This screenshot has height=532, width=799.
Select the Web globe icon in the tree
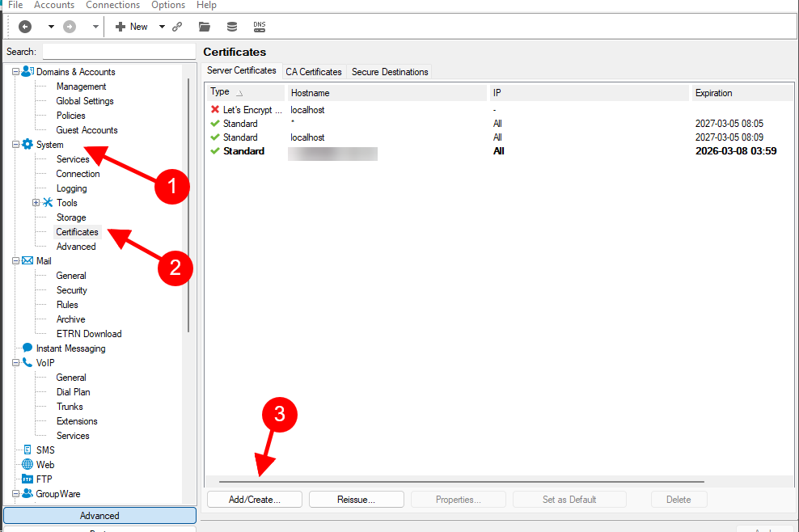(x=27, y=465)
